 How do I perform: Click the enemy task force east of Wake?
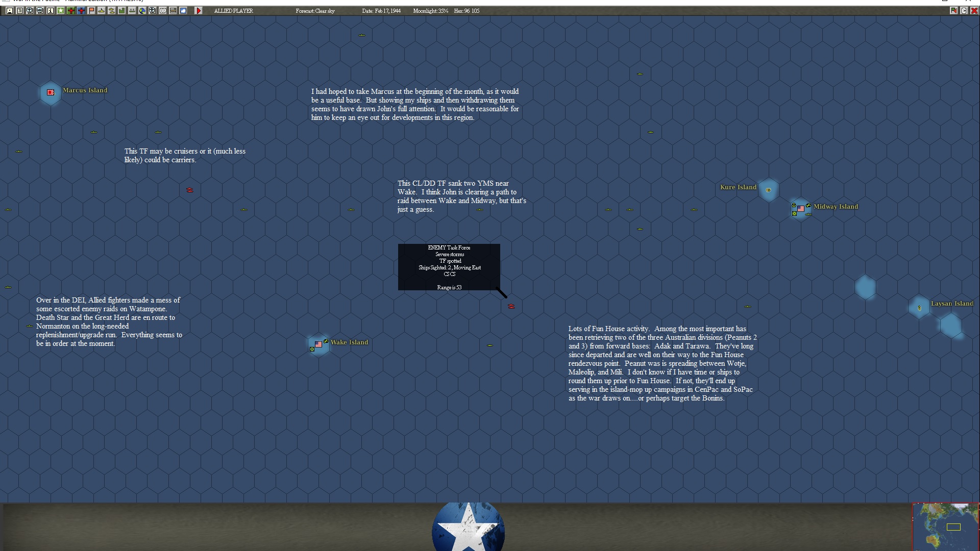[511, 307]
